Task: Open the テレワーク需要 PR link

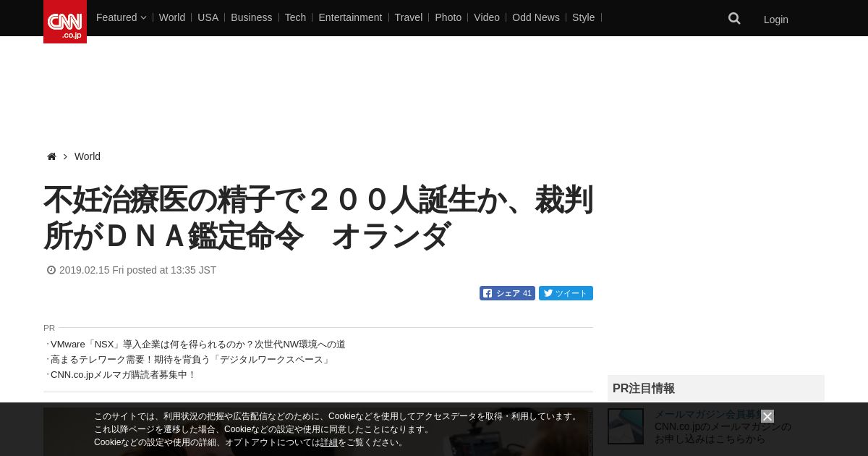Action: pos(192,360)
